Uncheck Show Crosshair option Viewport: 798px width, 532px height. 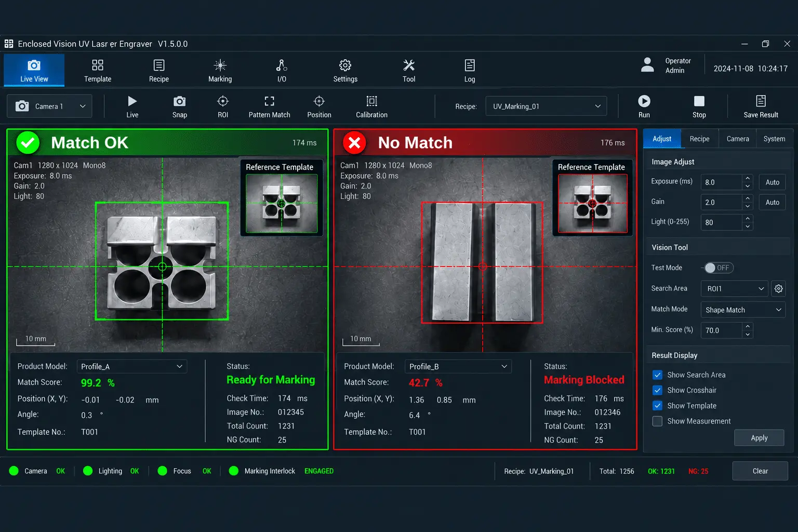657,390
